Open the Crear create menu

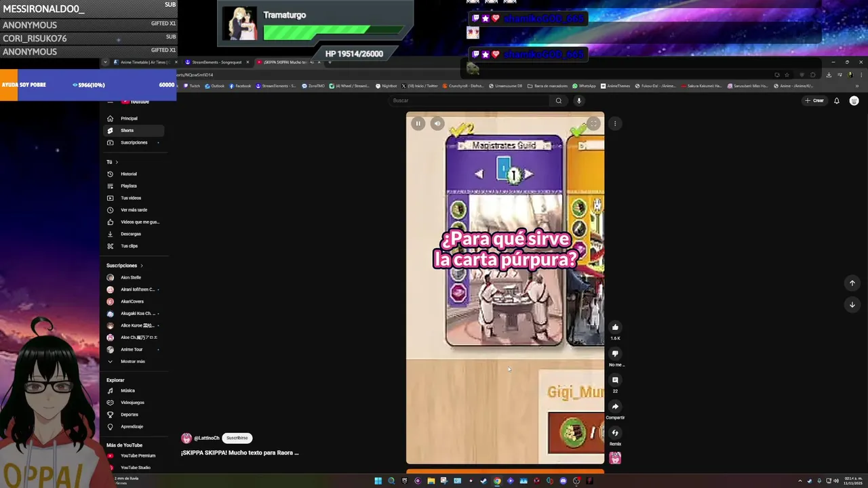coord(814,100)
